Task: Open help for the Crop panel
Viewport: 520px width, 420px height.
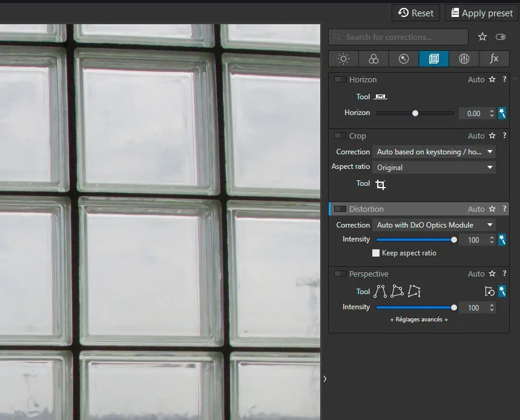Action: click(x=504, y=136)
